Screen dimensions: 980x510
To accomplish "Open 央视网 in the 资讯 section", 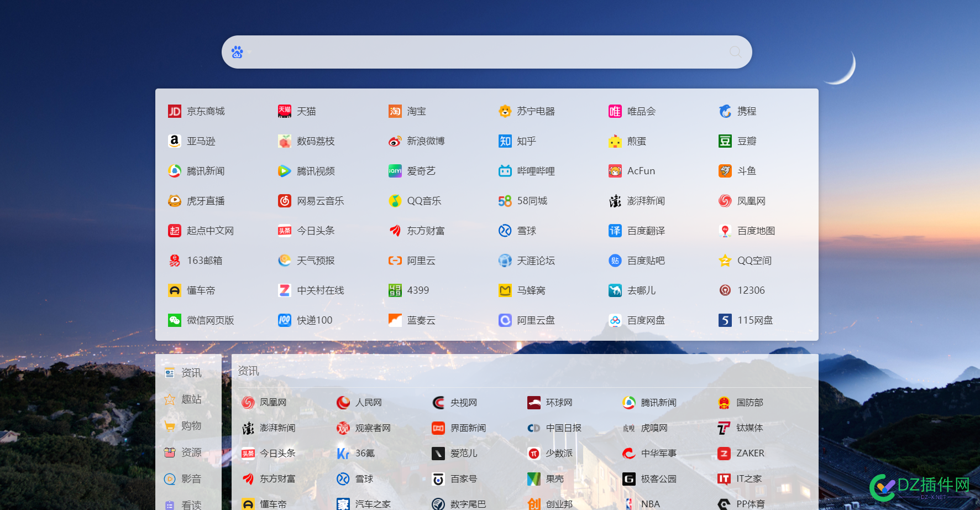I will pyautogui.click(x=455, y=403).
